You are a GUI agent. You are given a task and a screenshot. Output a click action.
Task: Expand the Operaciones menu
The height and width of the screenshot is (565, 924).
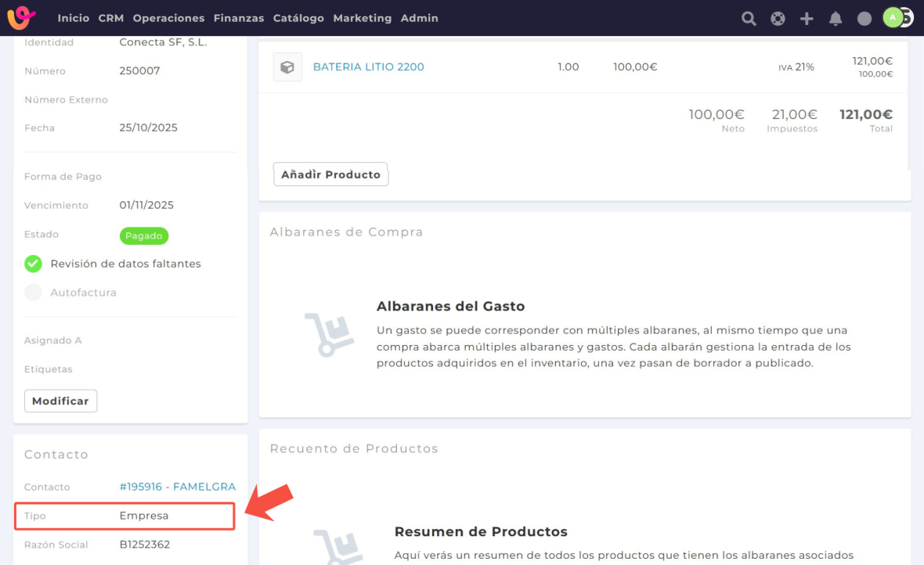168,18
